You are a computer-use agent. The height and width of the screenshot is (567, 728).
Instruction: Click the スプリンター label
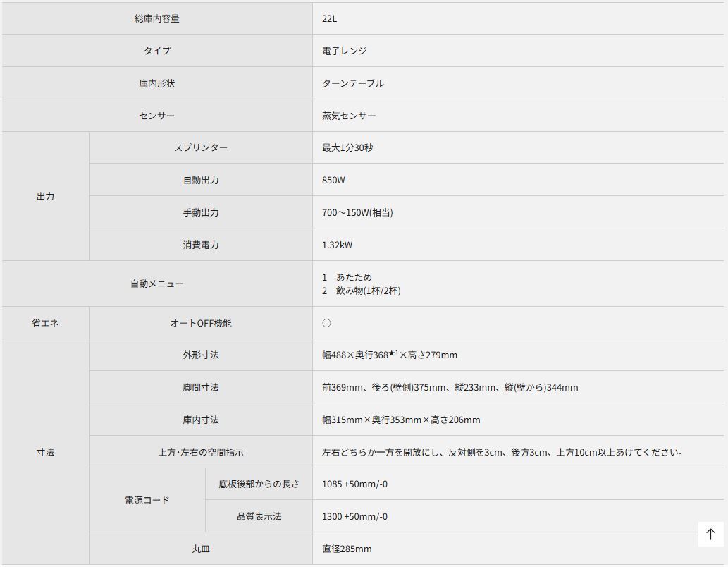tap(201, 147)
